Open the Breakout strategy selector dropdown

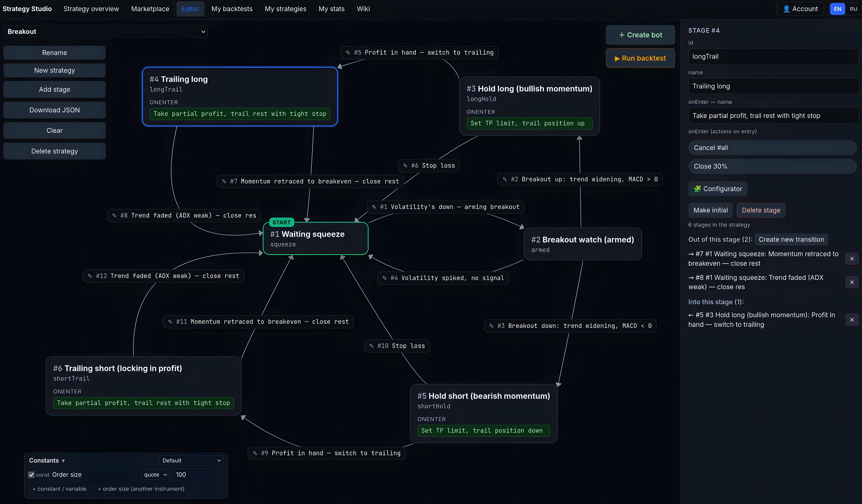click(x=106, y=31)
